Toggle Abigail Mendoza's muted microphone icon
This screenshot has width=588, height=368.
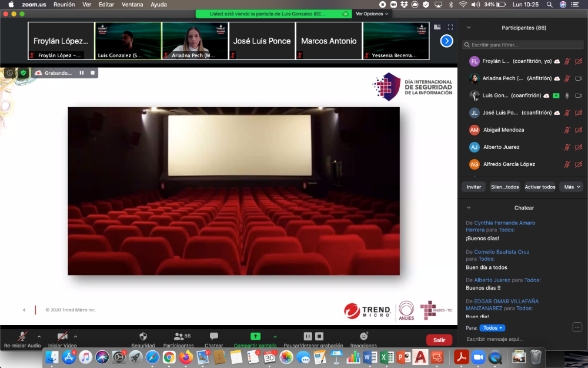click(x=567, y=130)
